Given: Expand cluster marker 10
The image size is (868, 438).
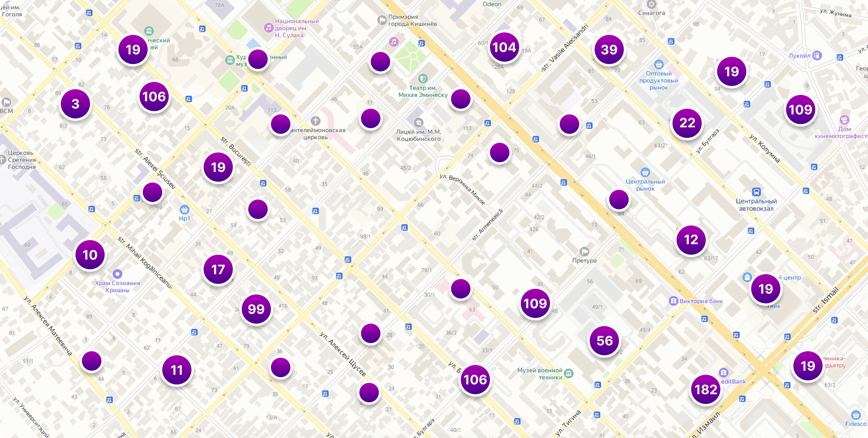Looking at the screenshot, I should [90, 255].
